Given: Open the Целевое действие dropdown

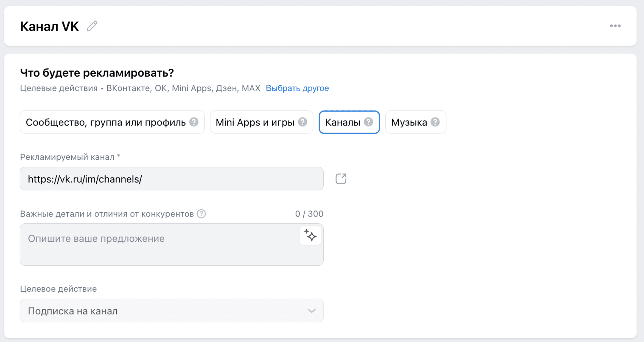Looking at the screenshot, I should click(x=172, y=311).
